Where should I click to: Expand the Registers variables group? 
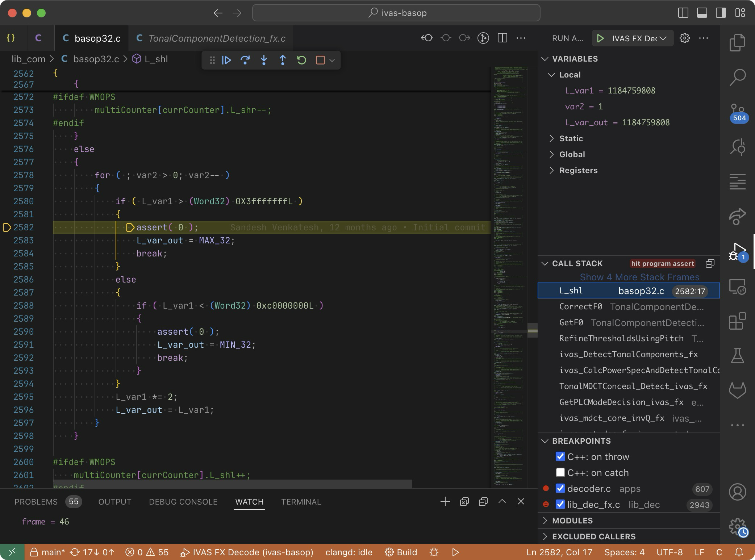(578, 170)
